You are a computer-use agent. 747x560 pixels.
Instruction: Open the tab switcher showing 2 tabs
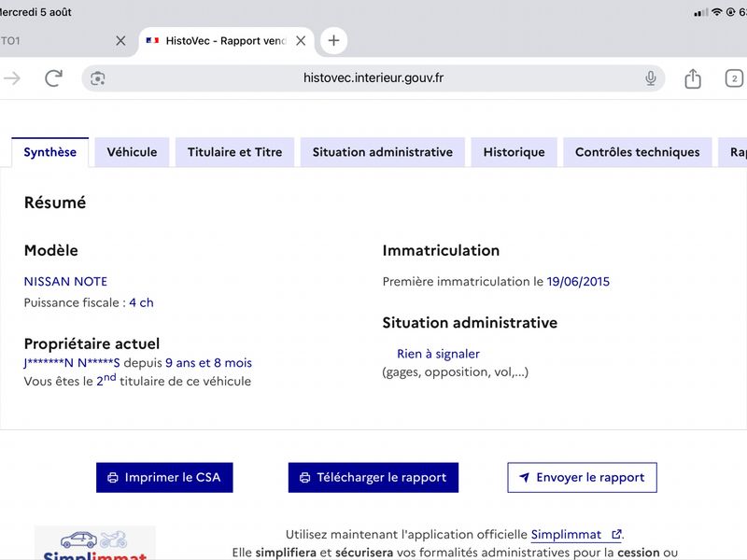[x=734, y=78]
